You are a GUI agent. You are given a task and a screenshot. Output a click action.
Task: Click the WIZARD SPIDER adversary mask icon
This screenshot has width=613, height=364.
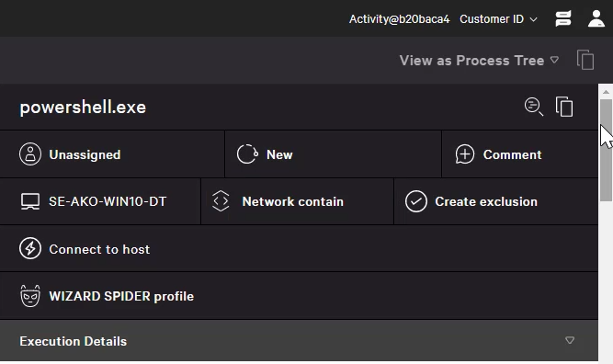30,296
